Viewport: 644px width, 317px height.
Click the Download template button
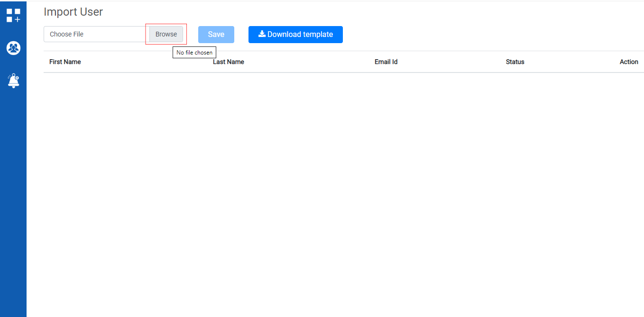click(295, 35)
